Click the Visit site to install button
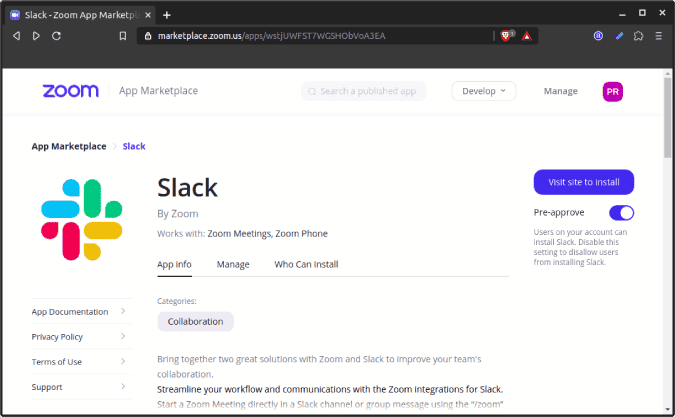675x417 pixels. pyautogui.click(x=584, y=182)
